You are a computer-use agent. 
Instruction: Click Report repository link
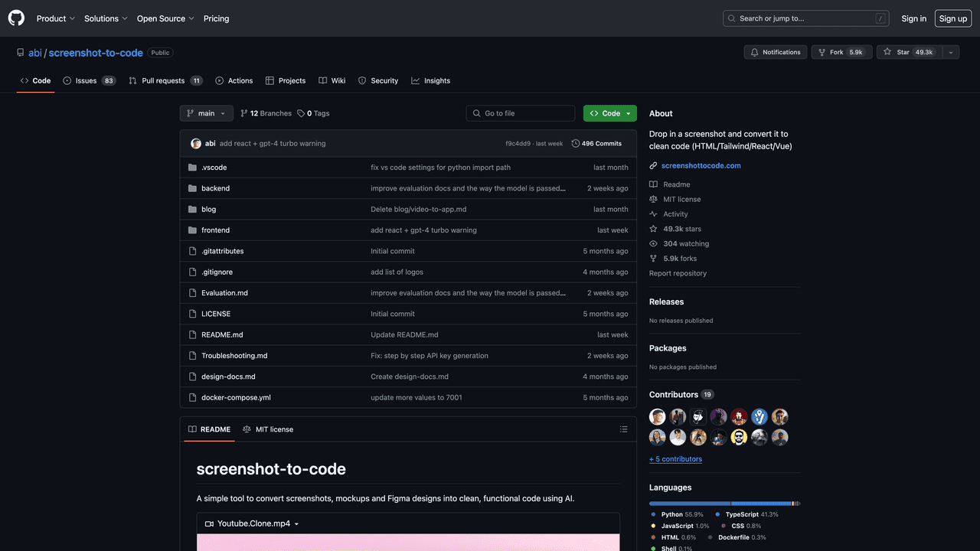click(678, 273)
